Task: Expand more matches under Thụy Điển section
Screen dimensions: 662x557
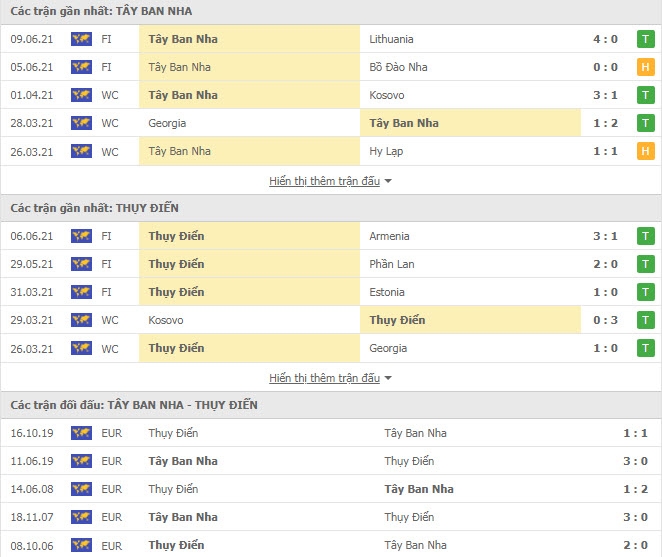Action: (x=324, y=378)
